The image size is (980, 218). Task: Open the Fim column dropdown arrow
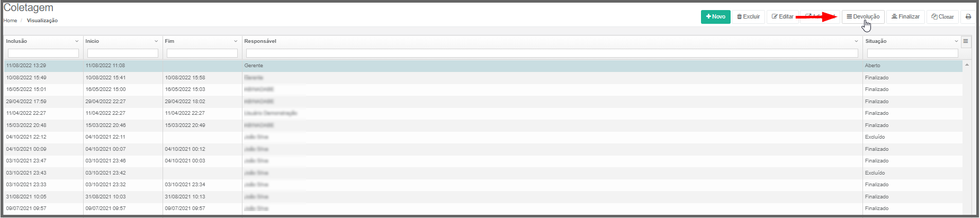click(236, 41)
